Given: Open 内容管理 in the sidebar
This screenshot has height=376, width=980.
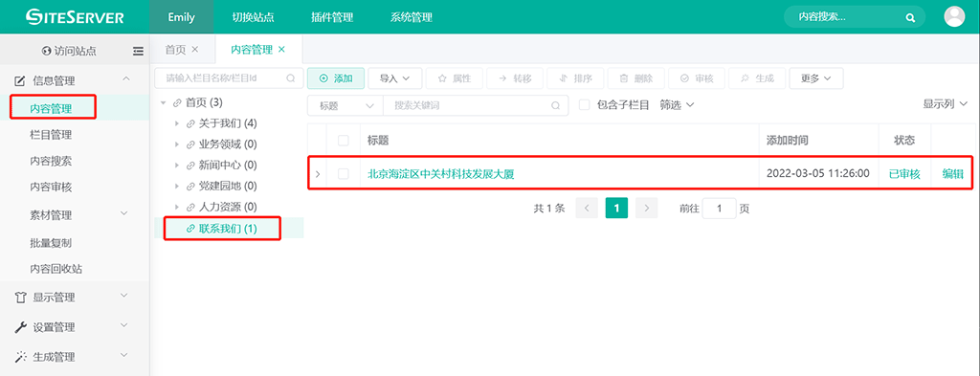Looking at the screenshot, I should coord(53,108).
